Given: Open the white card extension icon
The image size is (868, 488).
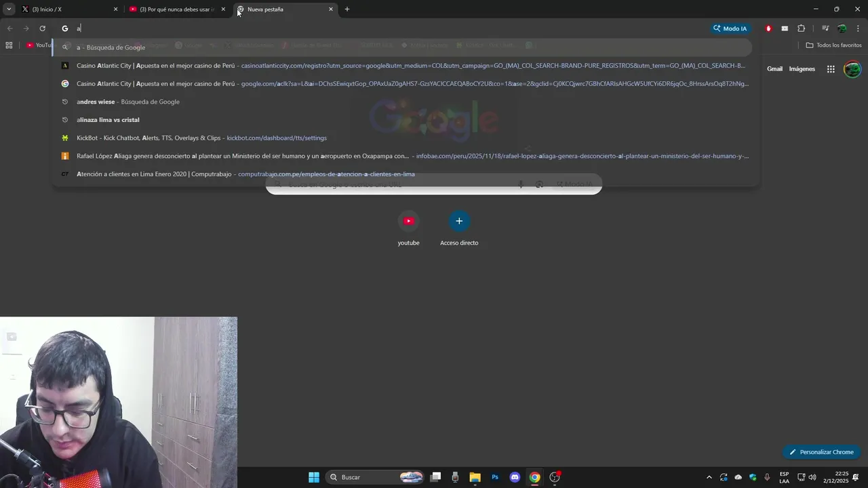Looking at the screenshot, I should (x=785, y=28).
